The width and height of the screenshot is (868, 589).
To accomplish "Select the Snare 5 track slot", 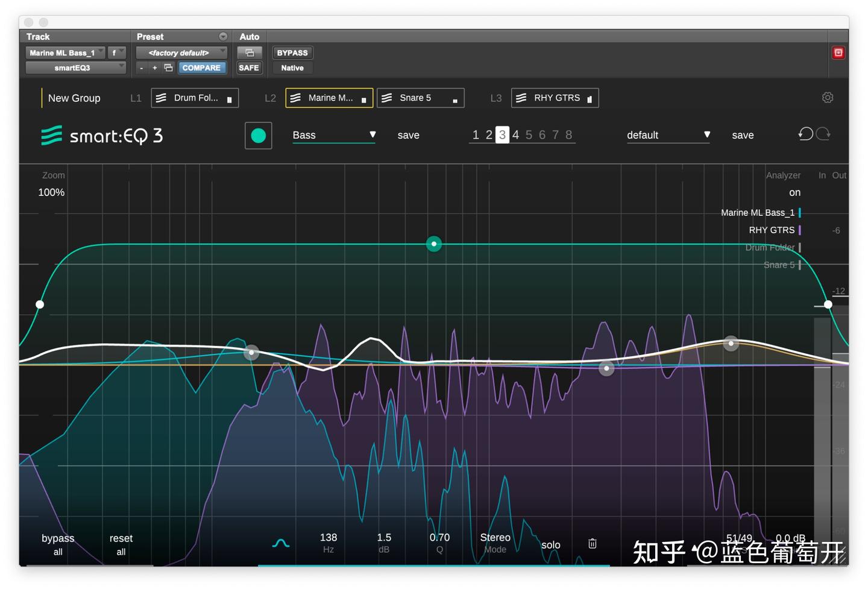I will click(420, 98).
